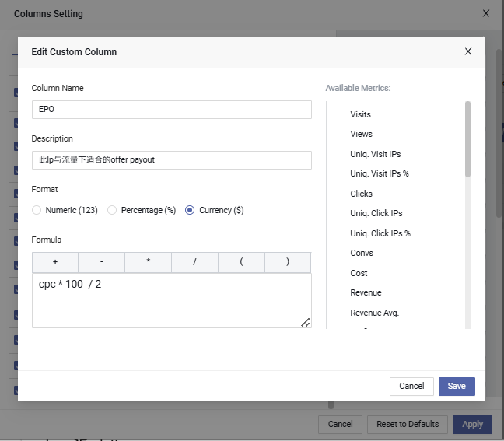Insert the multiply operator into formula
504x441 pixels.
[149, 262]
